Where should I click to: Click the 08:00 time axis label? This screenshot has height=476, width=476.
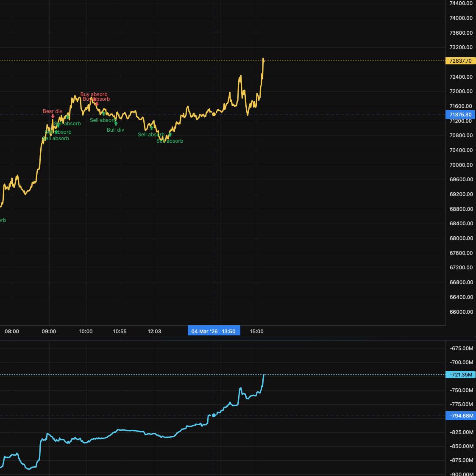[x=12, y=331]
